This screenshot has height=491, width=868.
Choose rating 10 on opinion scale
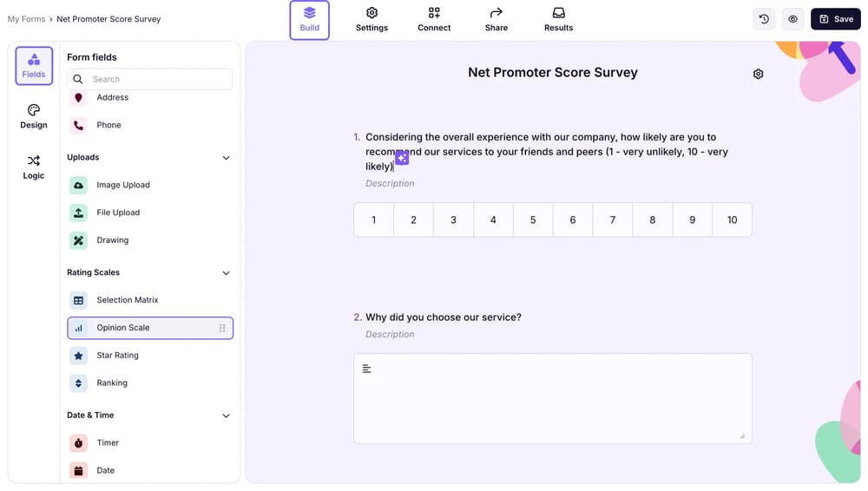(732, 220)
